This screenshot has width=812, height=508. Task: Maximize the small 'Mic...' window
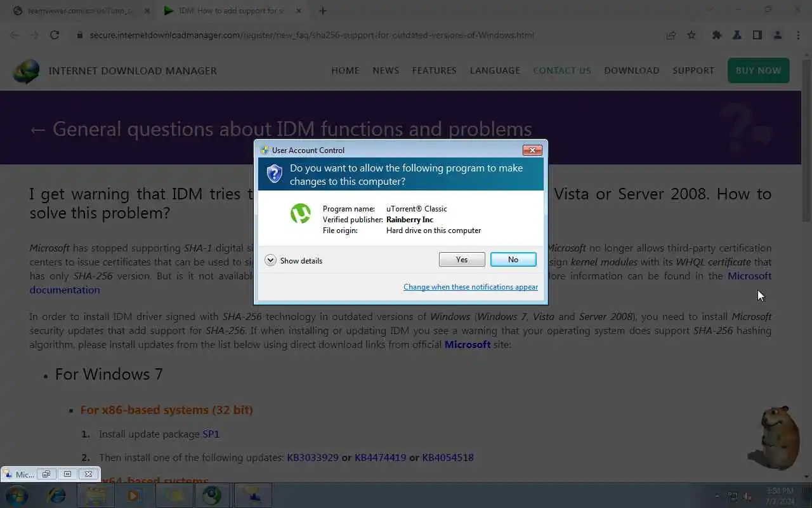click(x=67, y=474)
